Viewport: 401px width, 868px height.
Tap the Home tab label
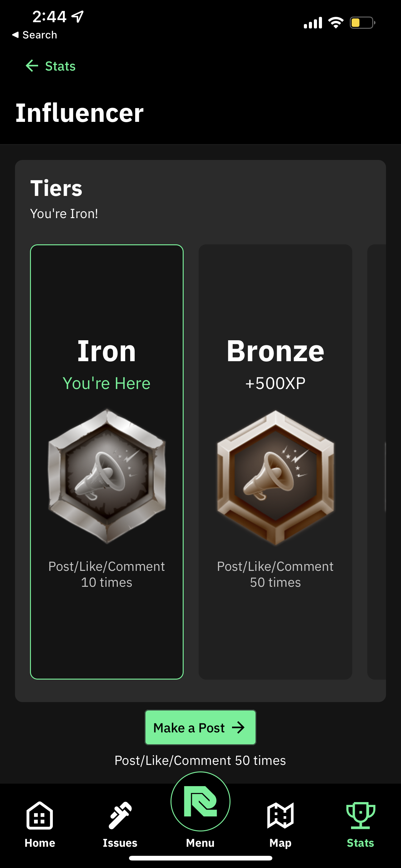pos(40,843)
